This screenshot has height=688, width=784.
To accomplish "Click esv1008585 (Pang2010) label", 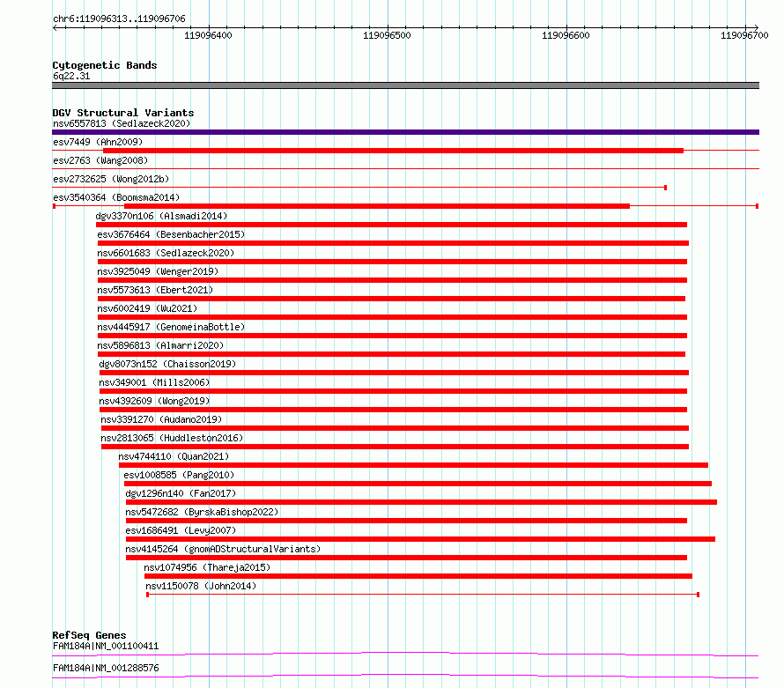I will 179,475.
